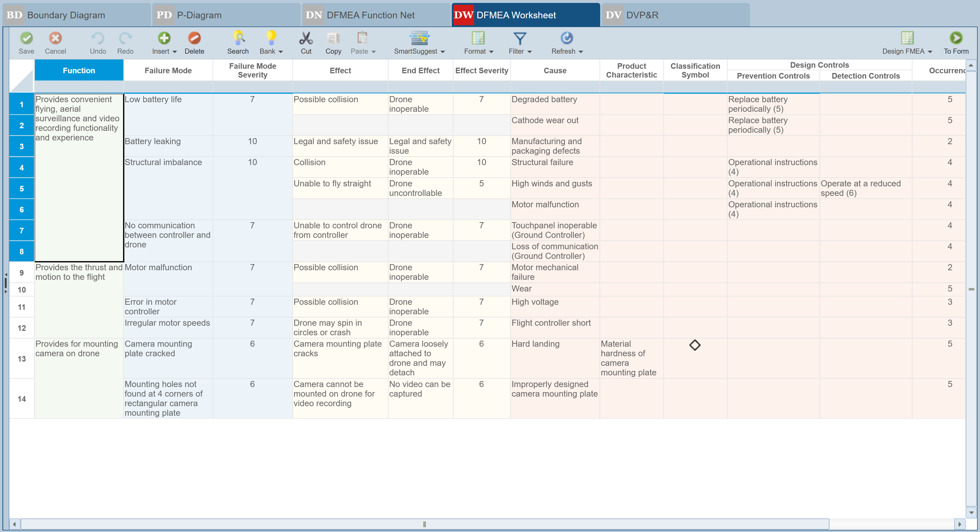Click the Delete icon in toolbar
This screenshot has width=980, height=532.
[194, 38]
